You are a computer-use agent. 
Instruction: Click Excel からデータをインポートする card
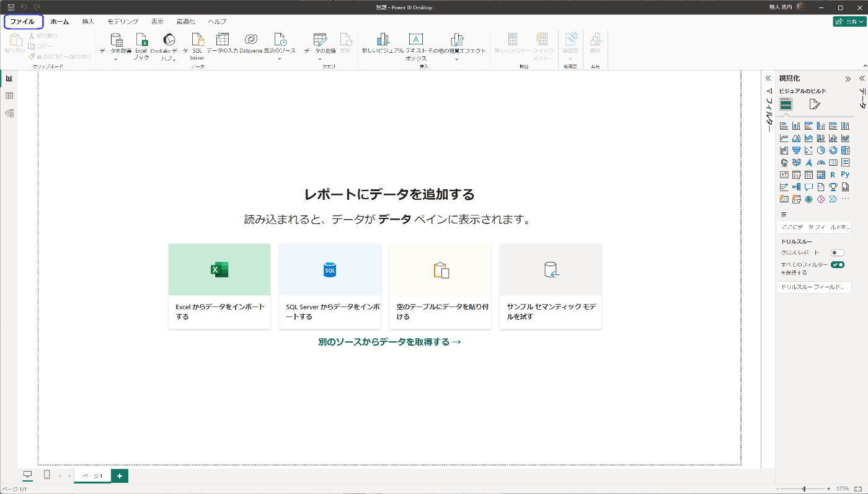219,286
